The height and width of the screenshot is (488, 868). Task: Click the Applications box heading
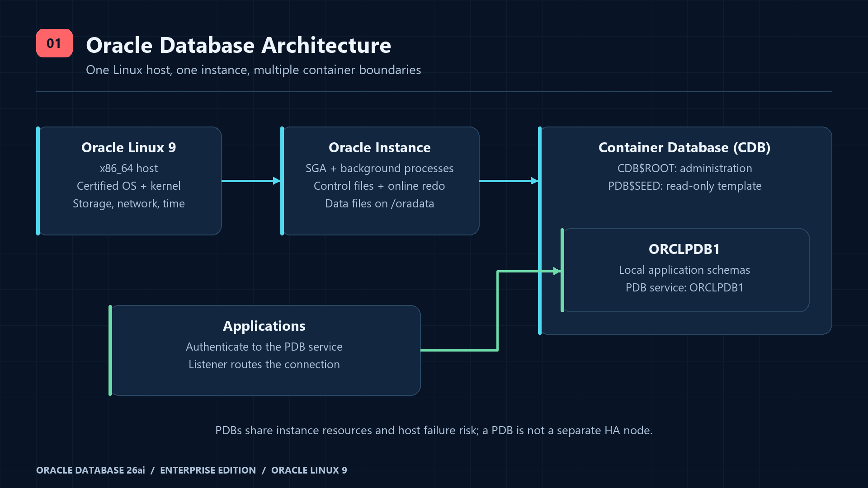coord(264,326)
